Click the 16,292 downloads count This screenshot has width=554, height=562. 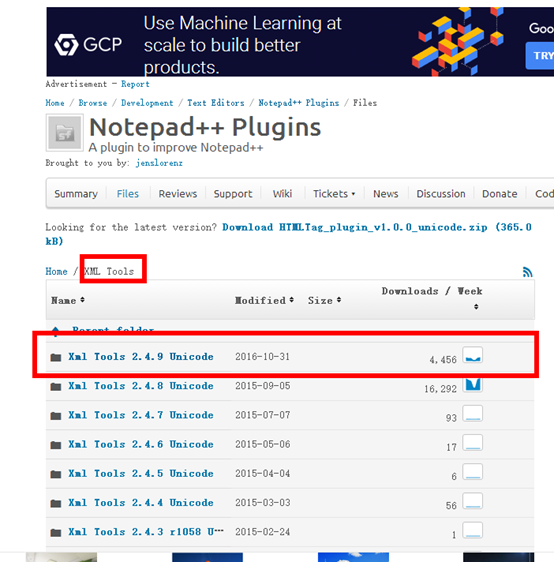click(x=440, y=389)
